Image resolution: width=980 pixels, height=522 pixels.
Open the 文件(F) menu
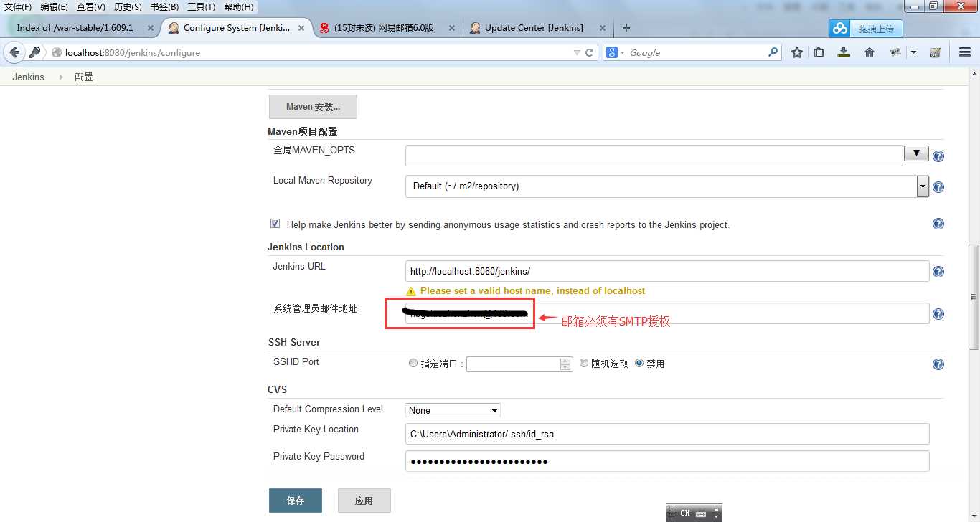[18, 7]
